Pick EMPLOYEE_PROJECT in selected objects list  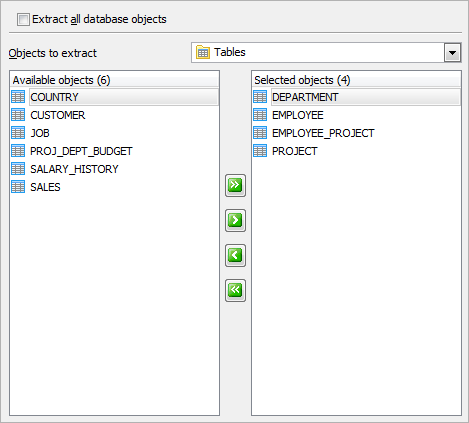[323, 133]
